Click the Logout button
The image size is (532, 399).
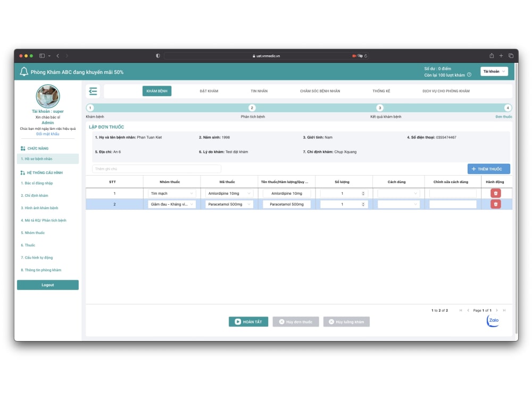pyautogui.click(x=48, y=285)
